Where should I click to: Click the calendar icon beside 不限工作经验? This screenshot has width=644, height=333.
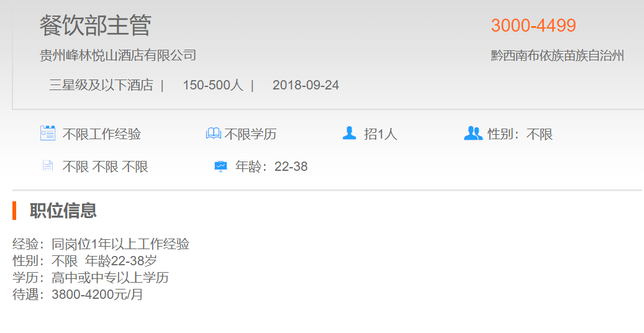point(48,133)
